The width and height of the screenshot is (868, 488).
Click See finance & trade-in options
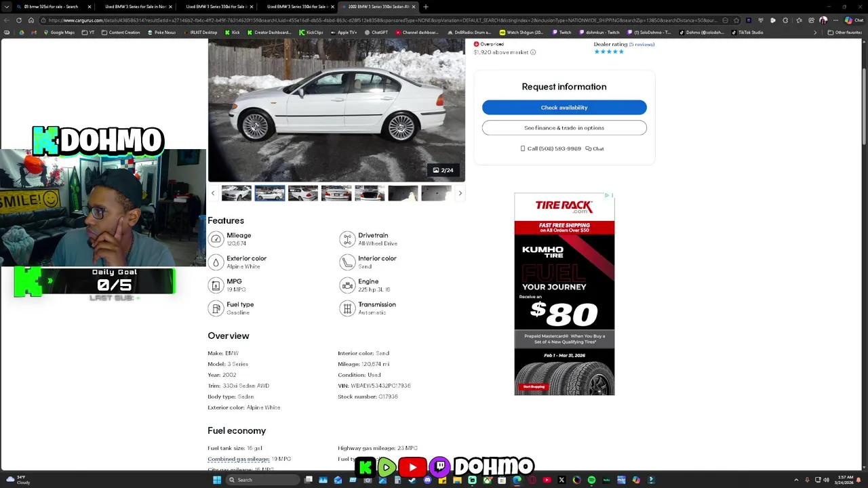coord(564,127)
